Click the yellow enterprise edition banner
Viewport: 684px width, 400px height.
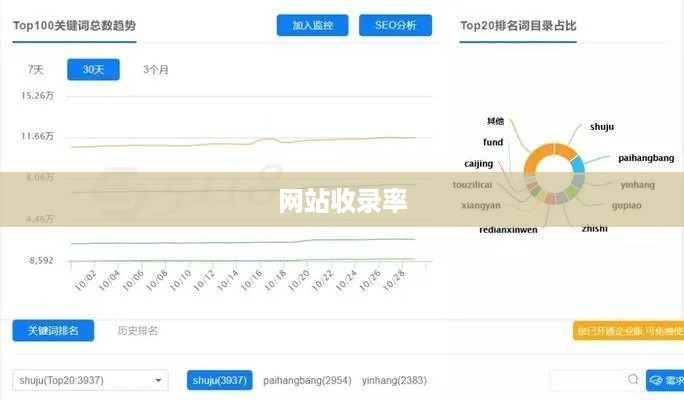point(629,331)
